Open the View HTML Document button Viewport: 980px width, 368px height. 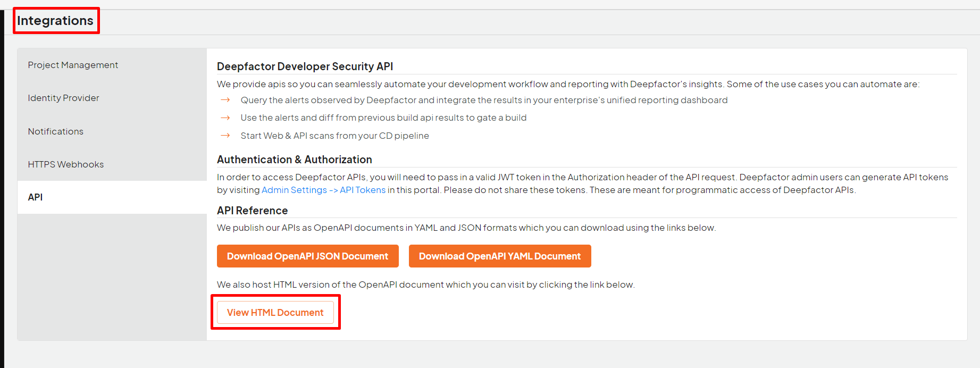point(275,313)
